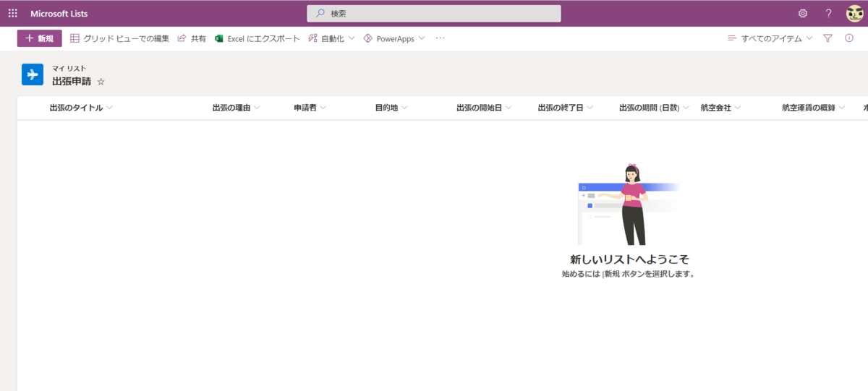
Task: Open the app launcher waffle icon
Action: tap(12, 13)
